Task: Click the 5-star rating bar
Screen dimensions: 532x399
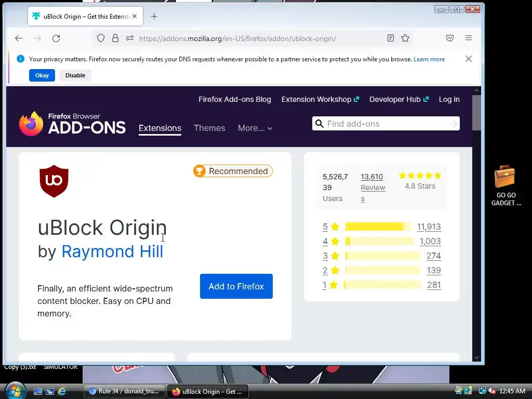Action: click(378, 227)
